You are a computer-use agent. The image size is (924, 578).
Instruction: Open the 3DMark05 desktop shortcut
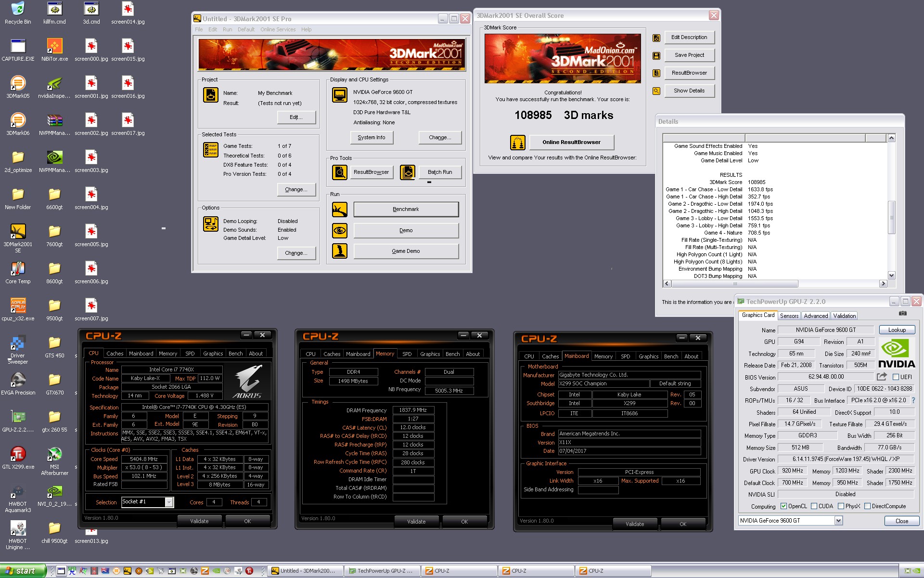click(x=18, y=87)
